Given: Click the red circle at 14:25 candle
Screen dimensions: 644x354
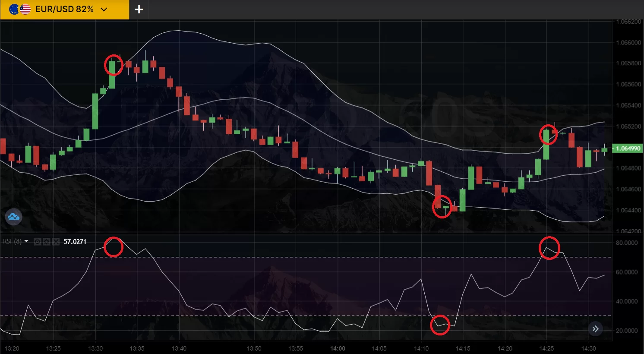Looking at the screenshot, I should [549, 135].
